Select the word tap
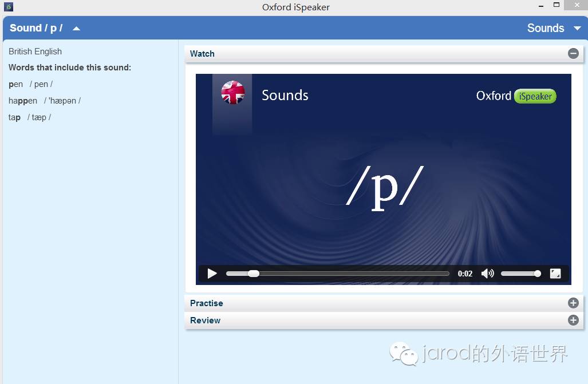Viewport: 588px width, 384px height. point(14,117)
